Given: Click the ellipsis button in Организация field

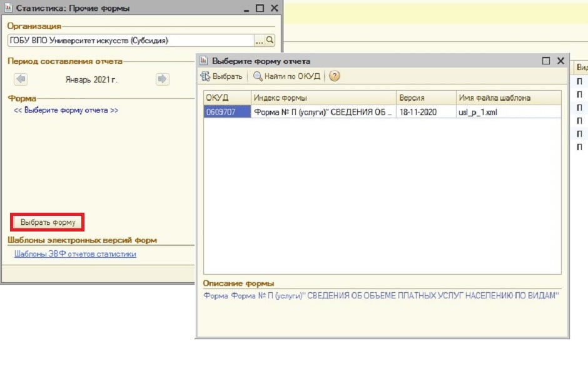Looking at the screenshot, I should pyautogui.click(x=260, y=40).
